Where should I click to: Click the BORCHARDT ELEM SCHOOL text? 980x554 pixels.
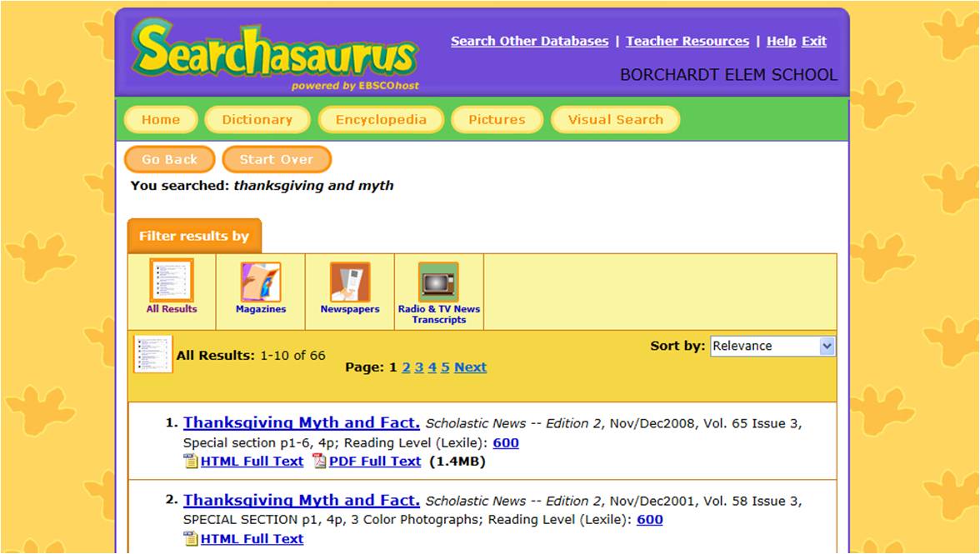point(728,75)
